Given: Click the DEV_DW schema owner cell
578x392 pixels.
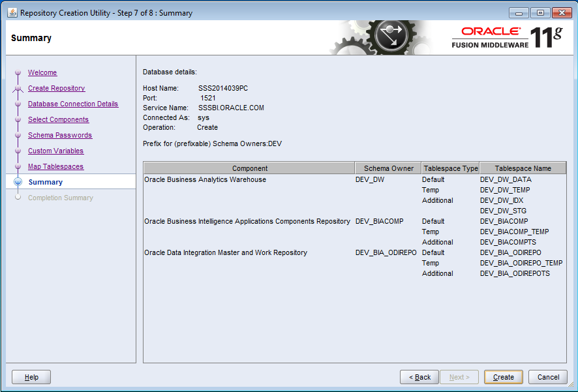Looking at the screenshot, I should (x=370, y=179).
